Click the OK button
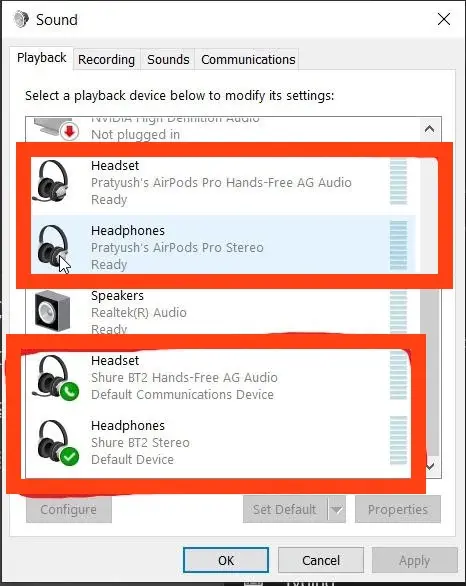This screenshot has width=466, height=586. click(226, 560)
